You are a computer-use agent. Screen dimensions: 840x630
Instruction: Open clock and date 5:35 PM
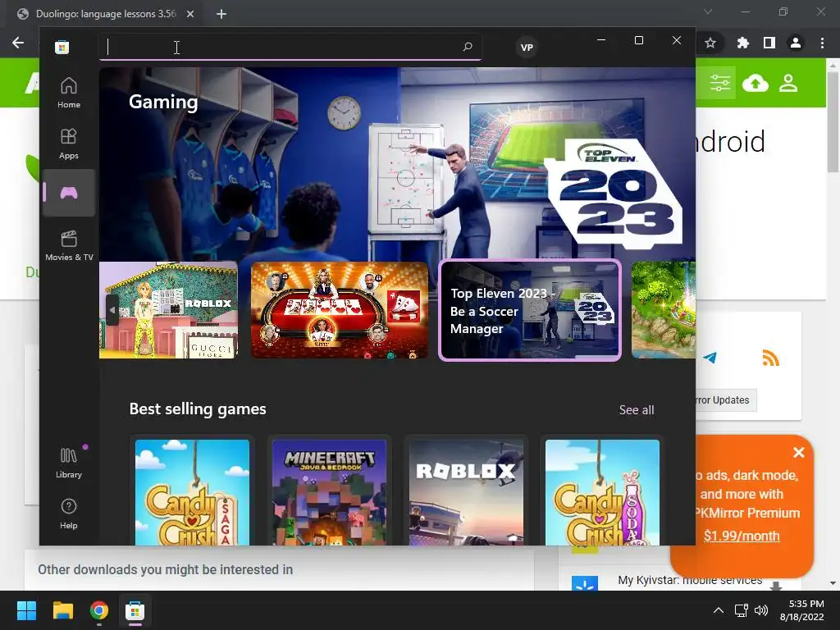pyautogui.click(x=802, y=610)
